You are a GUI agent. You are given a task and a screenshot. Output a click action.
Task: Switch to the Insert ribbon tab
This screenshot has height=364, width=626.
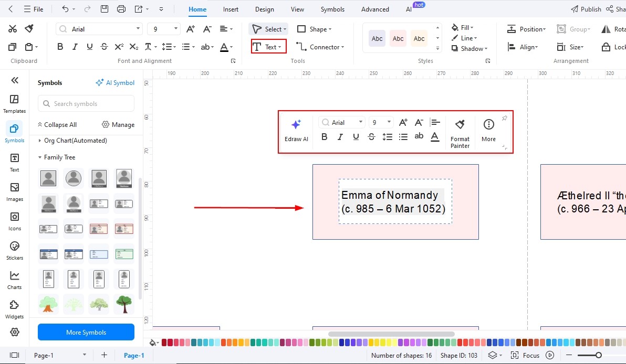tap(231, 9)
